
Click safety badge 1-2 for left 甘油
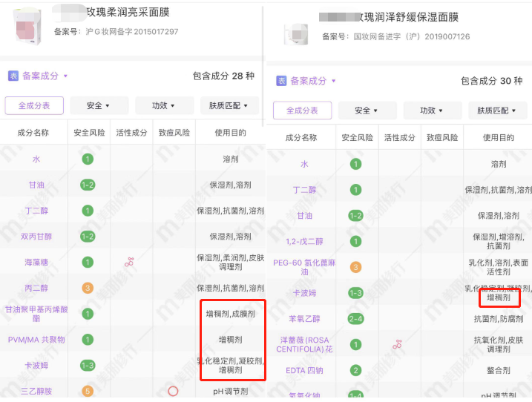[88, 185]
